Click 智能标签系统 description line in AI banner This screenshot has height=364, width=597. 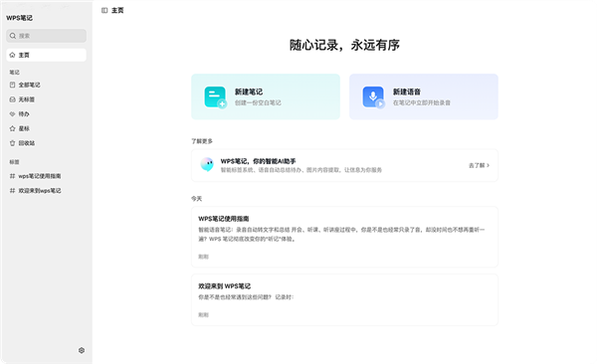[301, 170]
